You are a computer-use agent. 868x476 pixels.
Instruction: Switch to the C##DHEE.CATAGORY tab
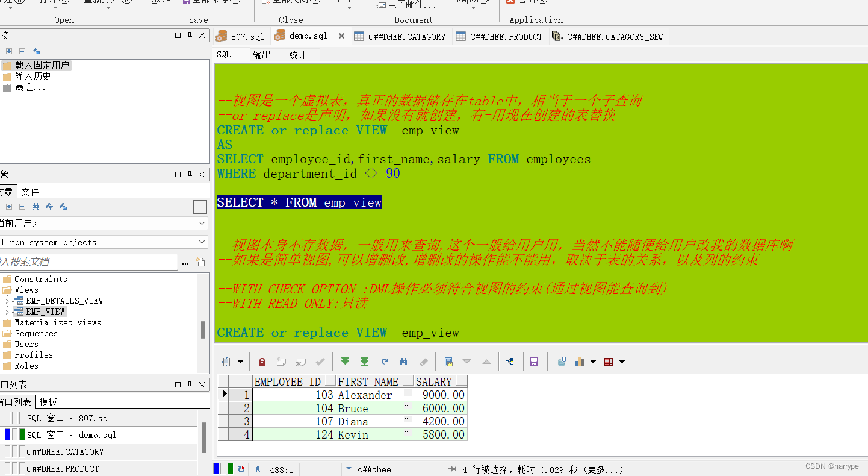click(x=400, y=36)
